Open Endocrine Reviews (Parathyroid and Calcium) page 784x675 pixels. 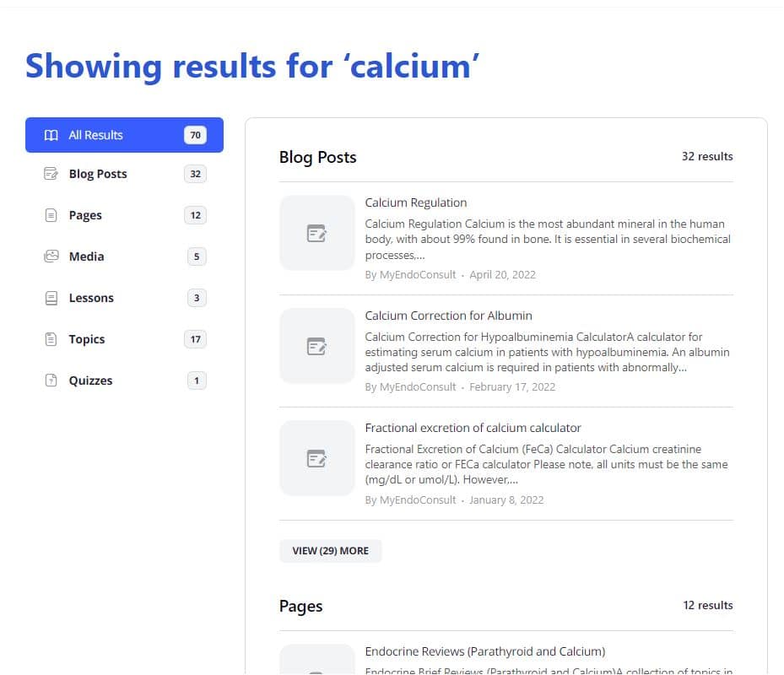[484, 651]
